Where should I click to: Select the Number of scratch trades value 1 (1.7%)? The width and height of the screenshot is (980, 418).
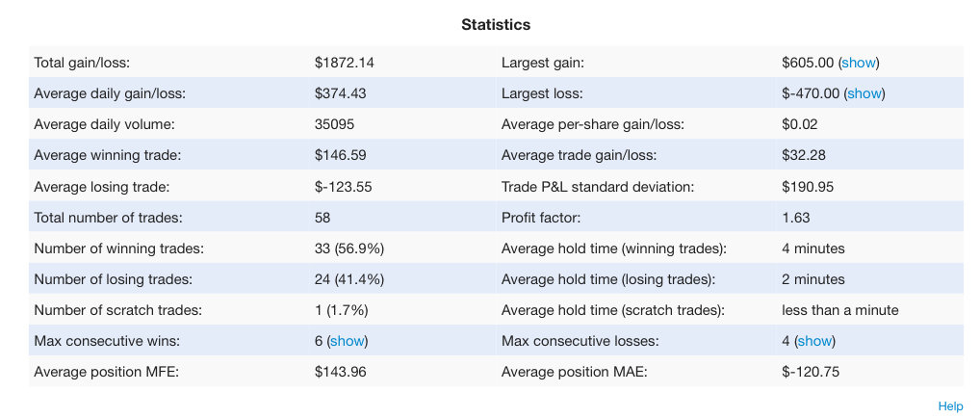341,310
